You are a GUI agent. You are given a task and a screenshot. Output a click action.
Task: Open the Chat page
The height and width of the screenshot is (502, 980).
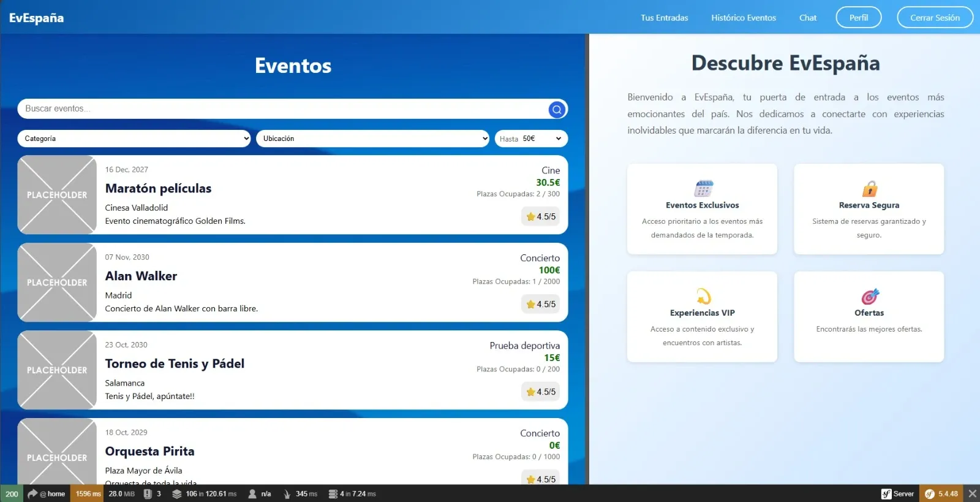tap(807, 18)
